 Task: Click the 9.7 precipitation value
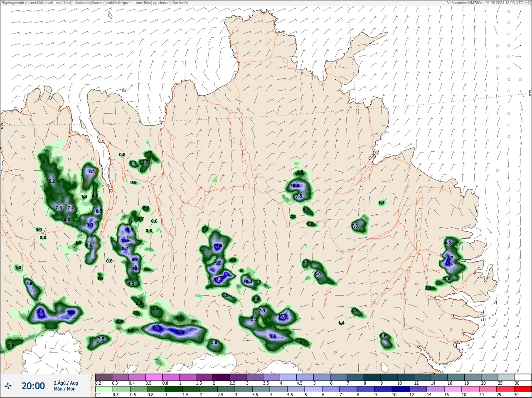pyautogui.click(x=125, y=249)
